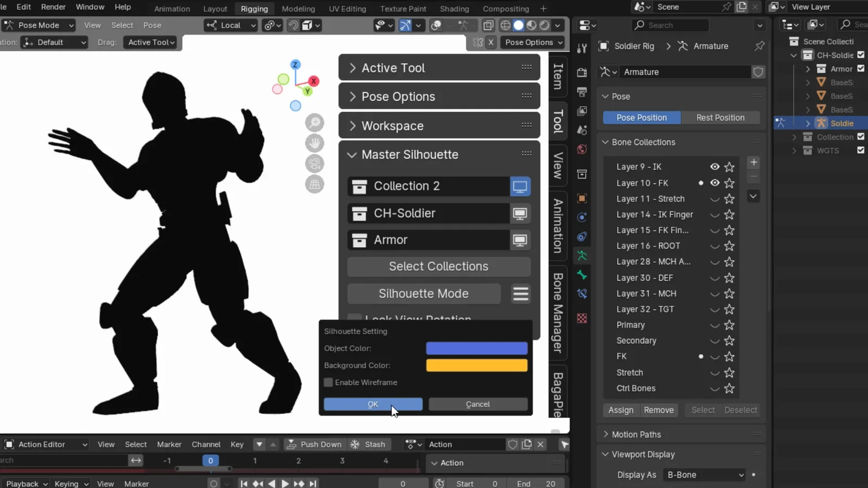The width and height of the screenshot is (868, 488).
Task: Open the Pose menu in the header
Action: [x=152, y=25]
